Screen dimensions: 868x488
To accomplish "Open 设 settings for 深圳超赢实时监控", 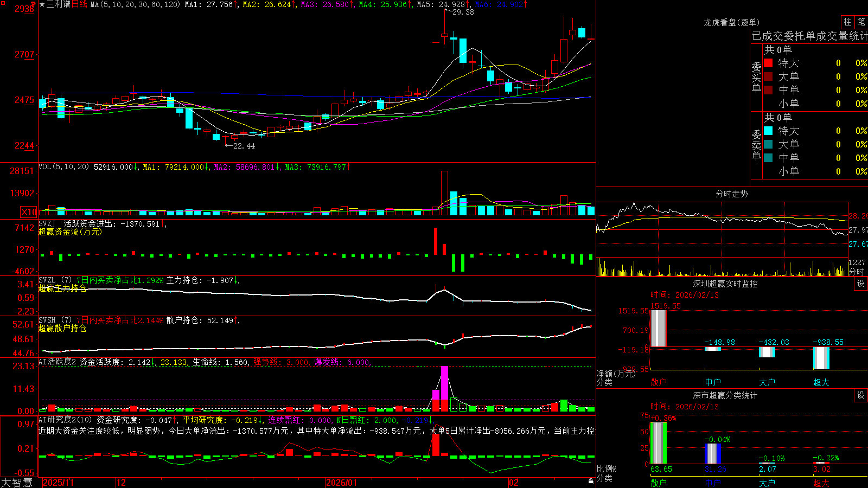I will [x=861, y=284].
